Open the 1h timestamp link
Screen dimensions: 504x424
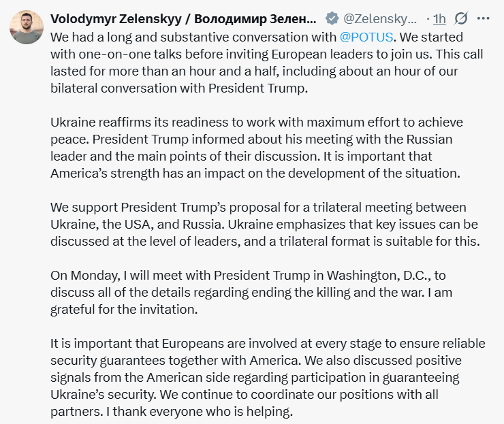coord(439,19)
